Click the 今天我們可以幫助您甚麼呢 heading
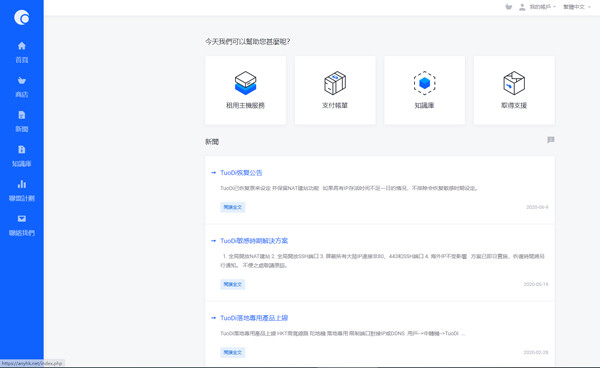 pyautogui.click(x=247, y=42)
